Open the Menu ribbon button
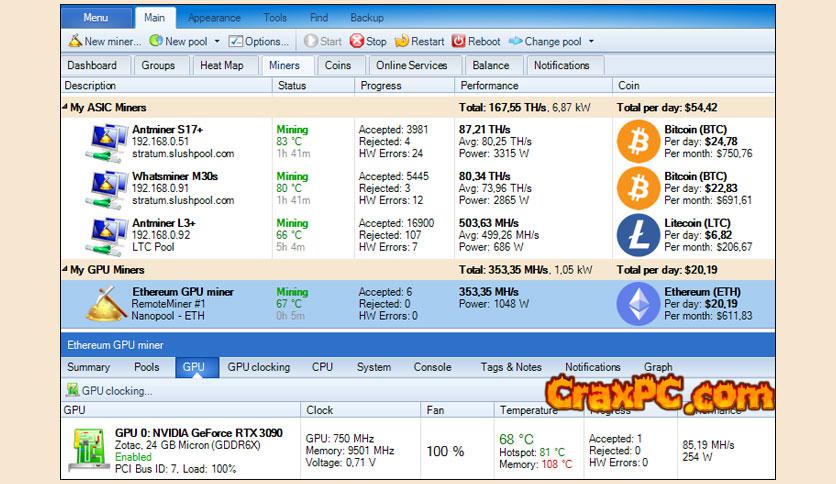The width and height of the screenshot is (836, 484). [97, 18]
